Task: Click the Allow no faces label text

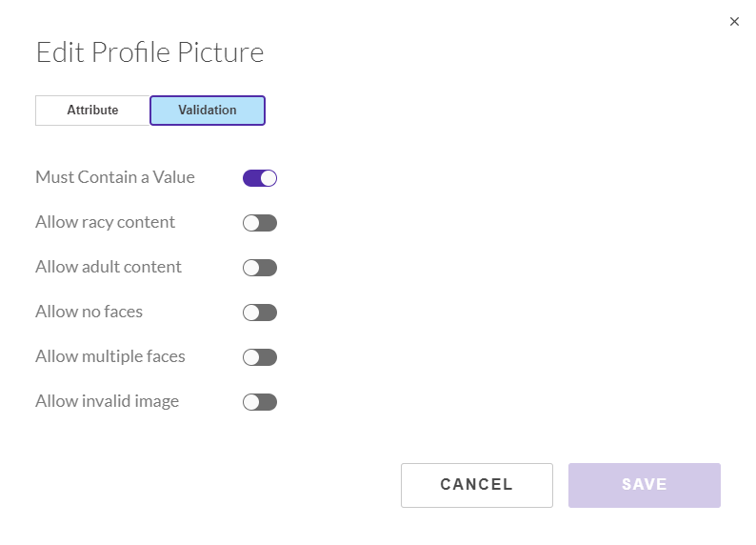Action: pyautogui.click(x=90, y=312)
